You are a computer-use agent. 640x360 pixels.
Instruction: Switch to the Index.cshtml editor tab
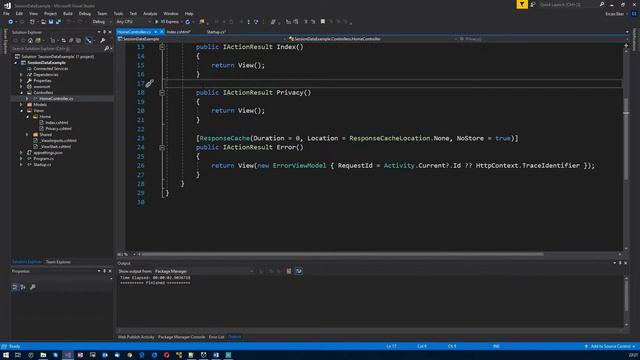178,32
